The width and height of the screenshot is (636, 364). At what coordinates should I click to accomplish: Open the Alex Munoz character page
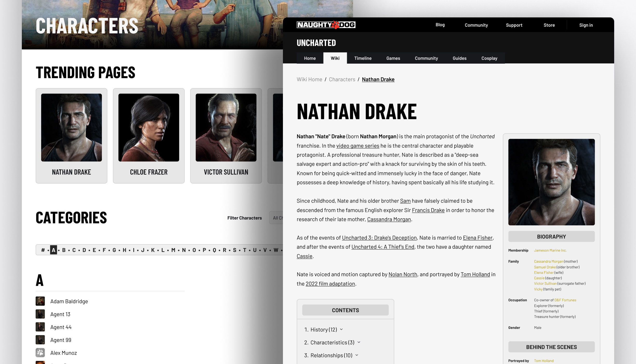64,353
